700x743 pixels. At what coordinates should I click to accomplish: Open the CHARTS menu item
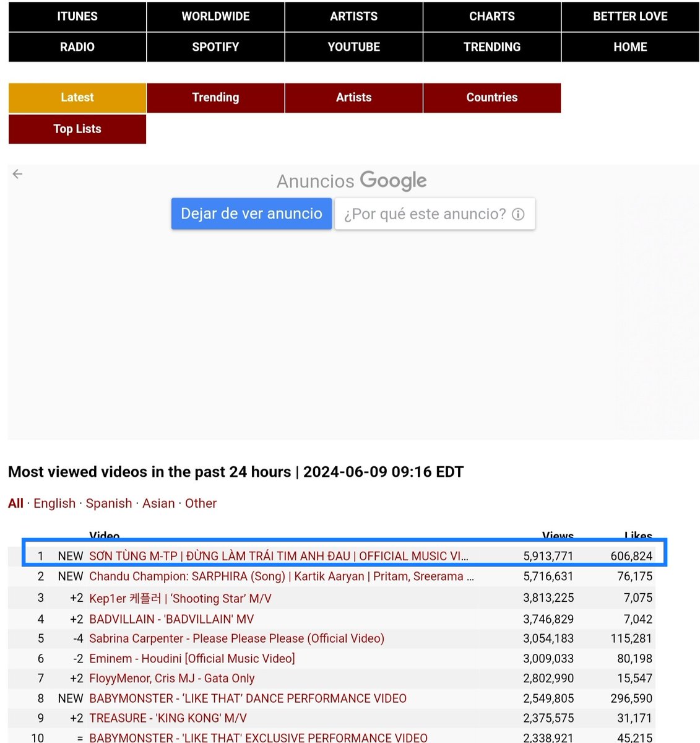(492, 17)
